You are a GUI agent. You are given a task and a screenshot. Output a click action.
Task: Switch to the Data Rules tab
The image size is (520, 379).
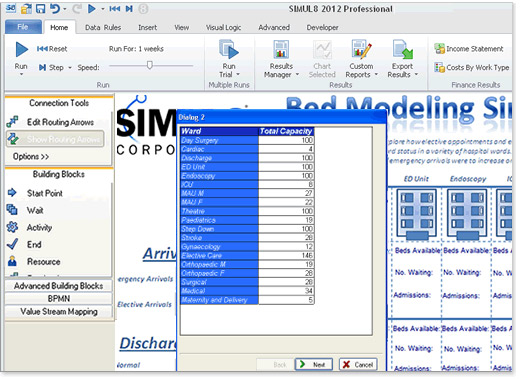[x=103, y=28]
